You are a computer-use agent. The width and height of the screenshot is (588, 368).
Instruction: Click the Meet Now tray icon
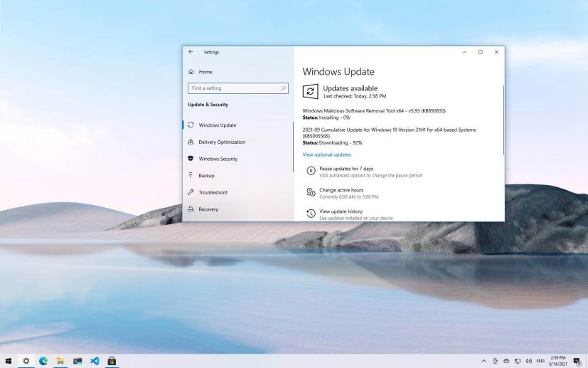(x=495, y=361)
